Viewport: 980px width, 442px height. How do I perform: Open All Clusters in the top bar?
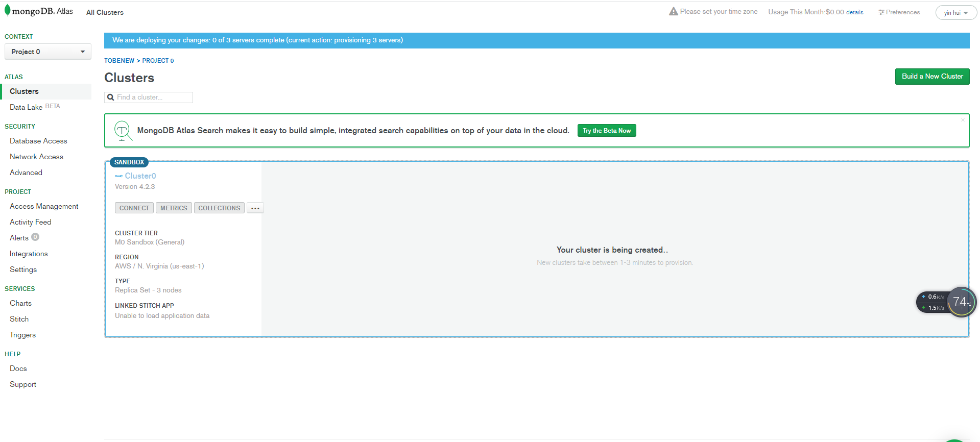[105, 12]
